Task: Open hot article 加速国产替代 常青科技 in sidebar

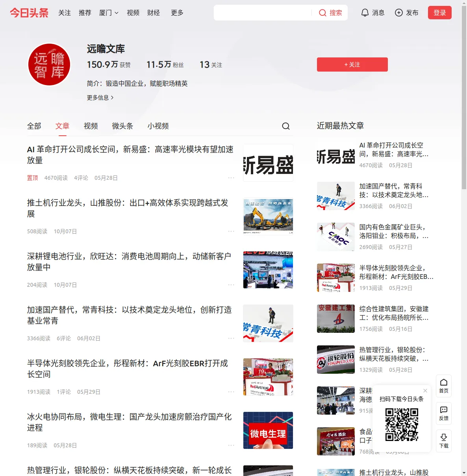Action: (x=394, y=190)
